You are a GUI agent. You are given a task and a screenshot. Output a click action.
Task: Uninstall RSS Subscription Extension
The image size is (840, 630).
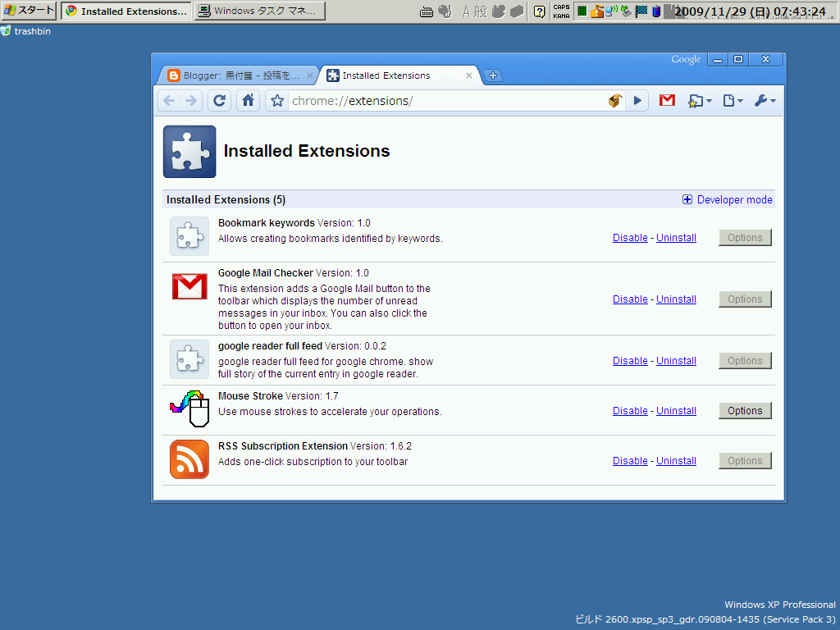coord(676,461)
